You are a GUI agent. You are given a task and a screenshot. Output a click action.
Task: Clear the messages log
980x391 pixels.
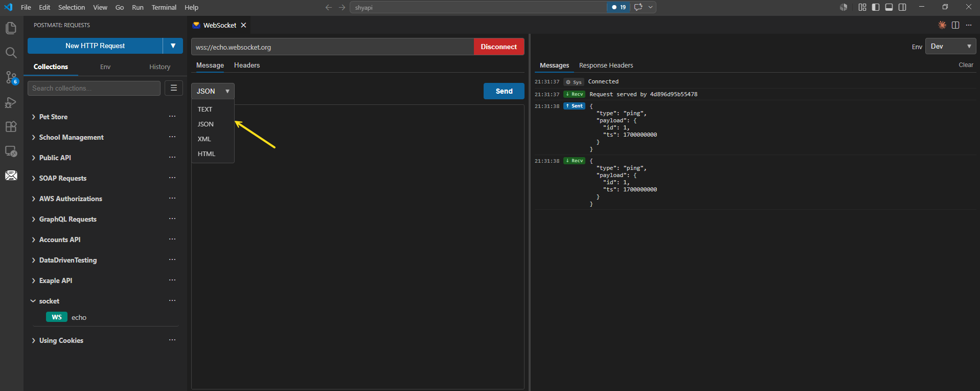966,65
